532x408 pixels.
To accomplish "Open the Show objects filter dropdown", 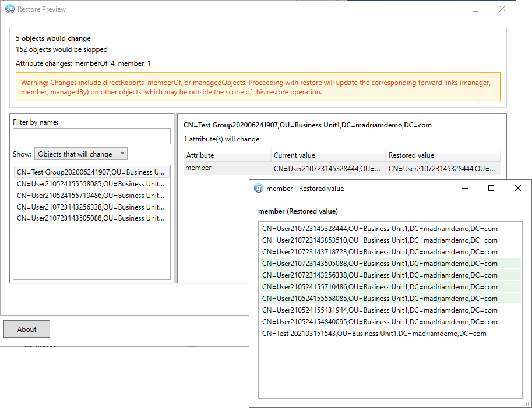I will [80, 154].
